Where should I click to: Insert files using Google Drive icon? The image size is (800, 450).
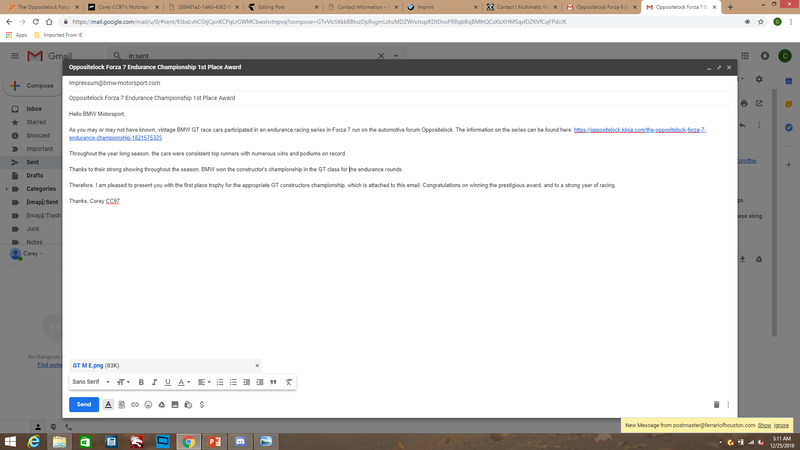tap(161, 405)
